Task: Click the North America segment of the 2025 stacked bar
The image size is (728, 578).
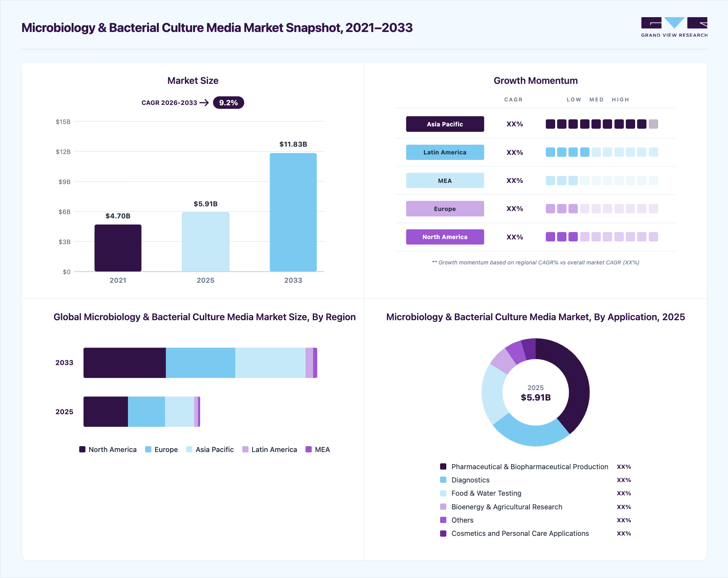Action: [x=106, y=411]
